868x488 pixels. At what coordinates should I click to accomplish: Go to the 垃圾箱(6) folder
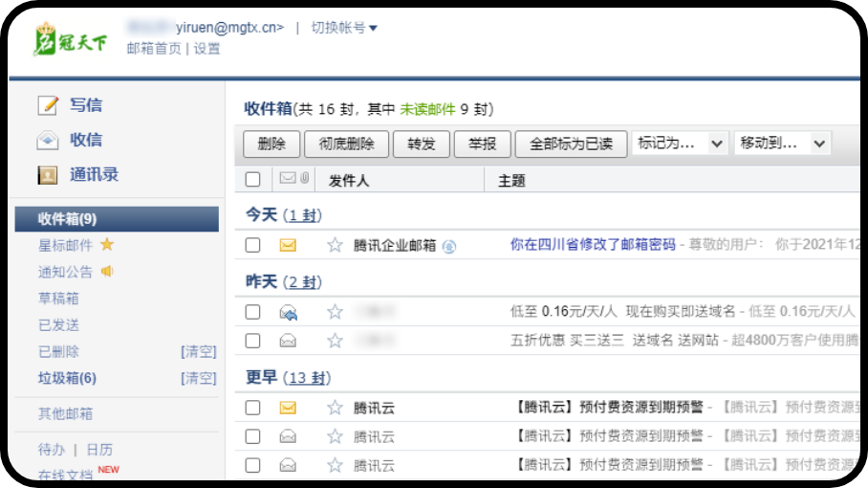[67, 378]
